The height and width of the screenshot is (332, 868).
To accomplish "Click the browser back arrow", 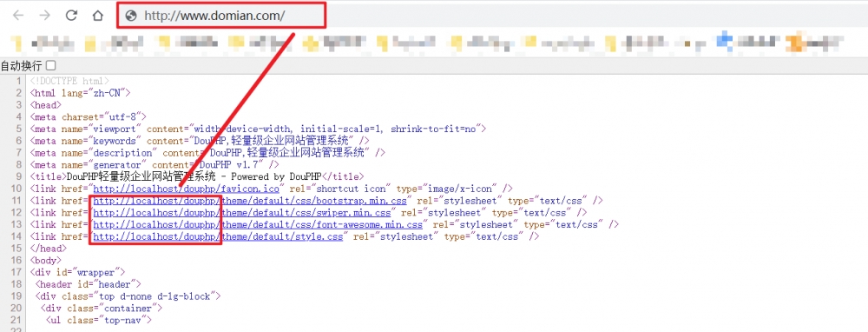I will [x=18, y=16].
